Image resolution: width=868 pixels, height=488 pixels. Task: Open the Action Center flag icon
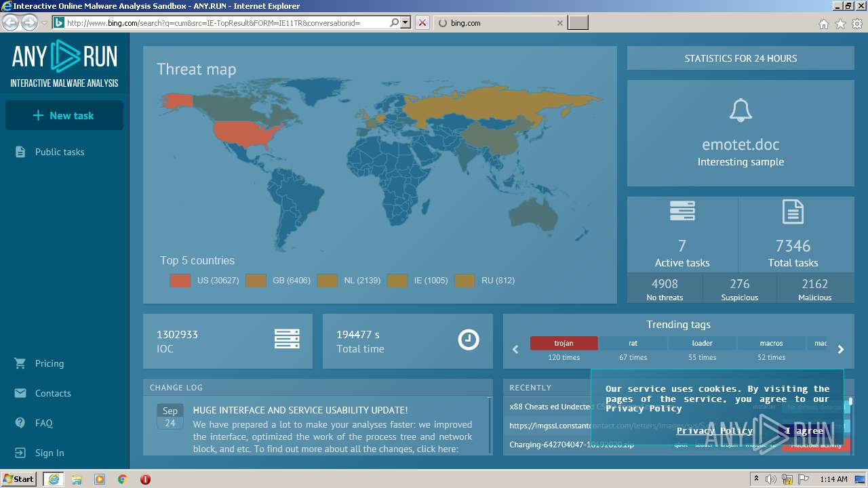point(804,479)
